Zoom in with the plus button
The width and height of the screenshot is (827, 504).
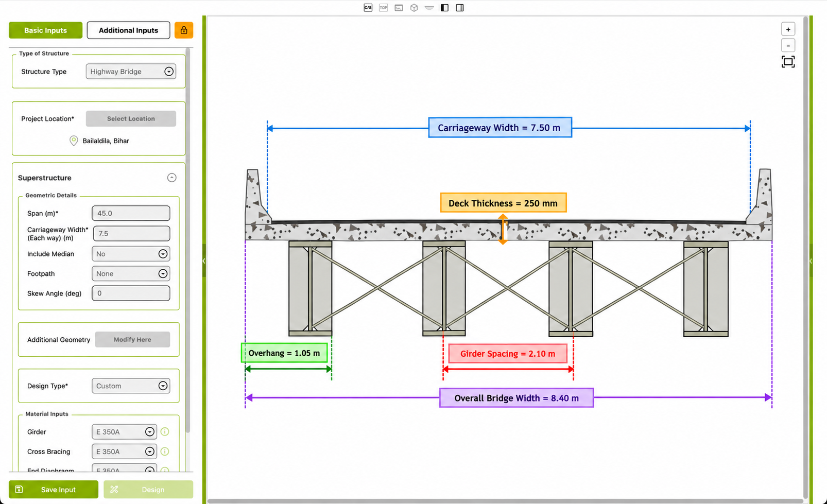788,29
